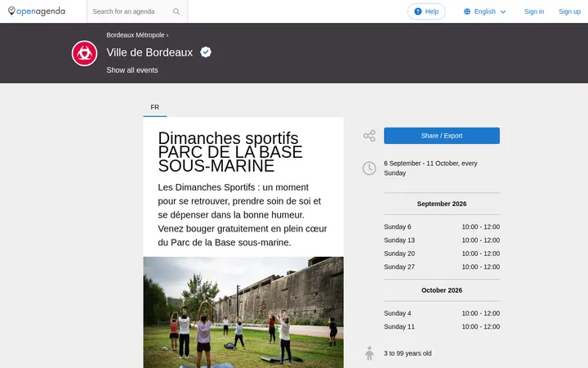Select the Dimanches sportifs event title
The height and width of the screenshot is (368, 588).
pos(229,152)
